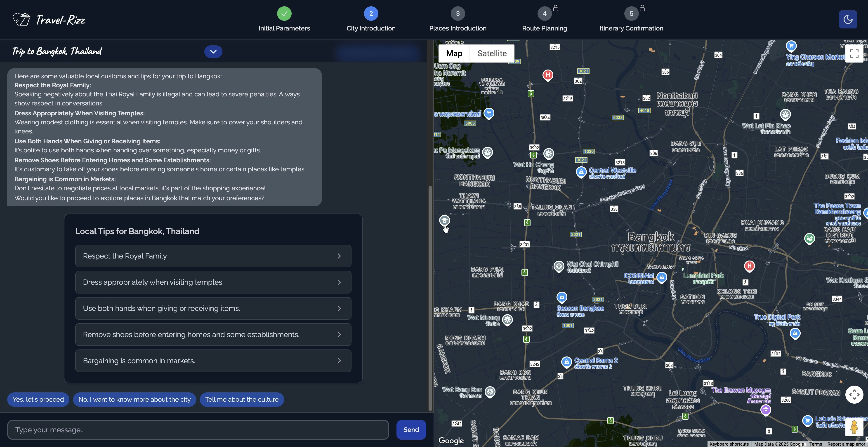This screenshot has width=868, height=447.
Task: Focus the Type your message field
Action: [198, 430]
